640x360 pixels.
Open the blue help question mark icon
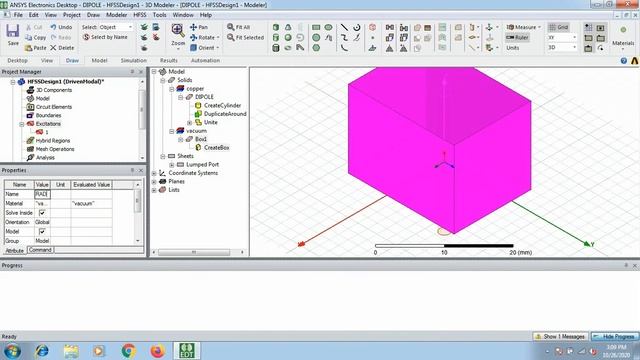(x=624, y=61)
